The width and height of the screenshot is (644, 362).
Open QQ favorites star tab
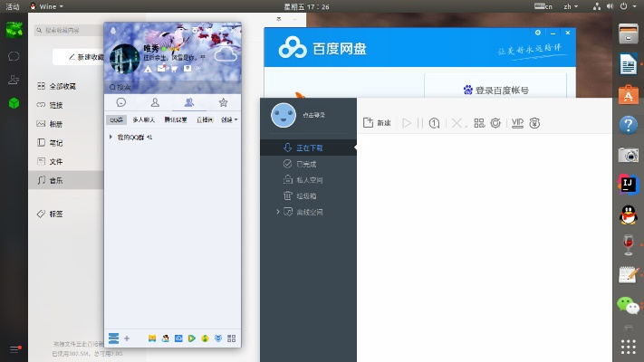[x=223, y=102]
